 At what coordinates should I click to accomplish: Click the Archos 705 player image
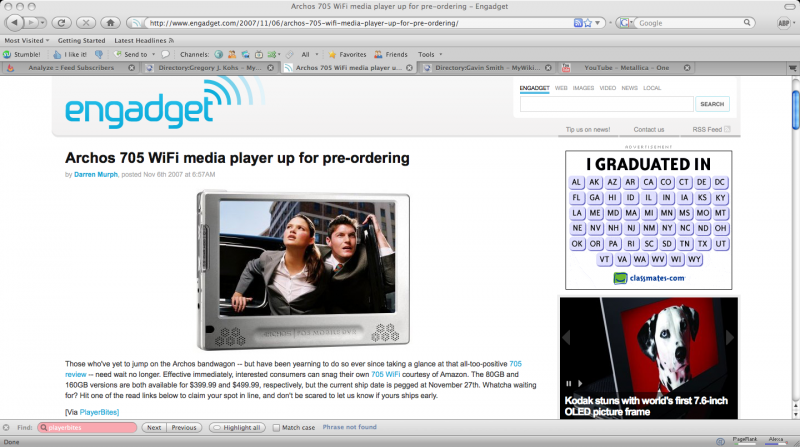(303, 270)
